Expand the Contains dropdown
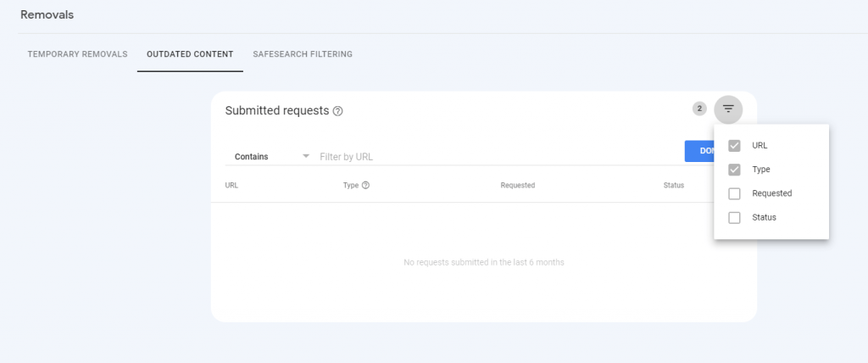 272,157
